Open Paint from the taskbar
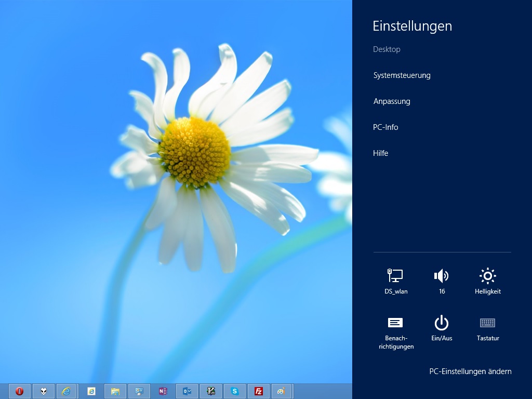This screenshot has width=532, height=399. coord(281,391)
